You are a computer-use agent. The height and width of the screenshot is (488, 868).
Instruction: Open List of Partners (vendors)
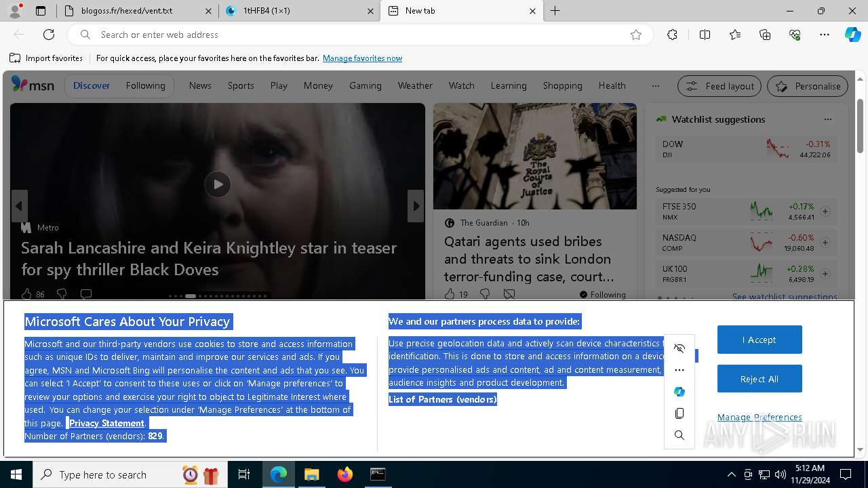[x=442, y=399]
